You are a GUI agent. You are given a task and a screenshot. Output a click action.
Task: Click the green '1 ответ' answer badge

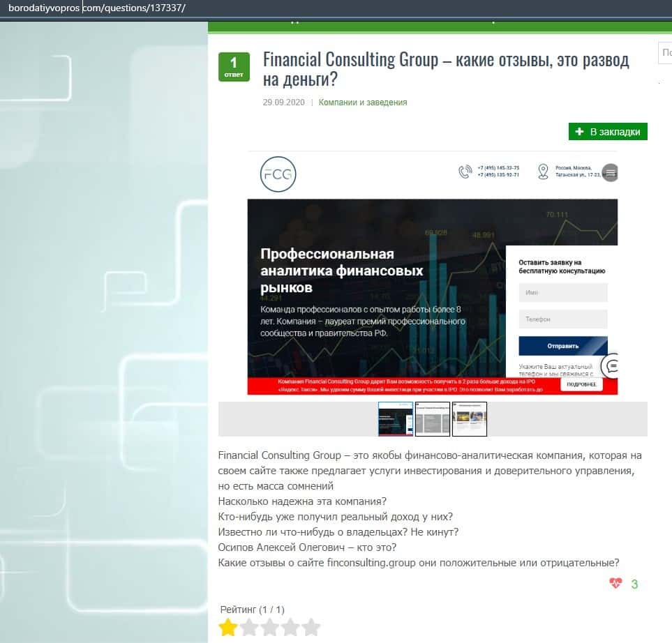tap(234, 67)
